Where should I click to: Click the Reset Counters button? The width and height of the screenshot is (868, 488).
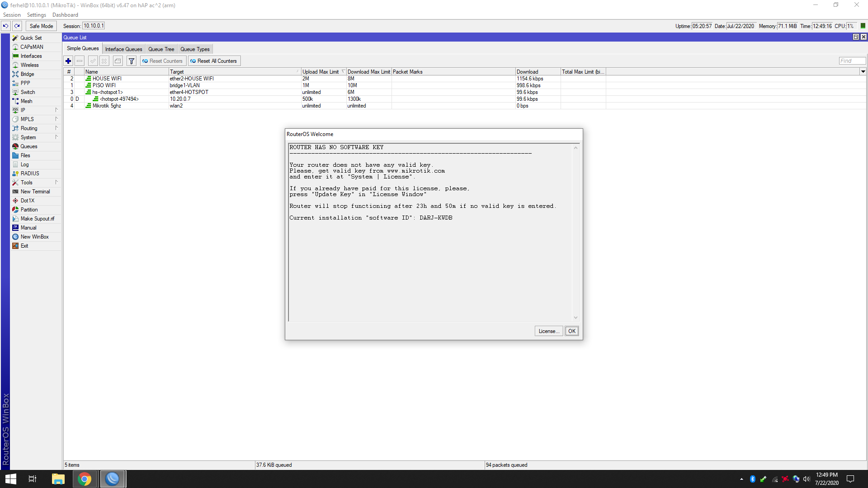pos(163,61)
